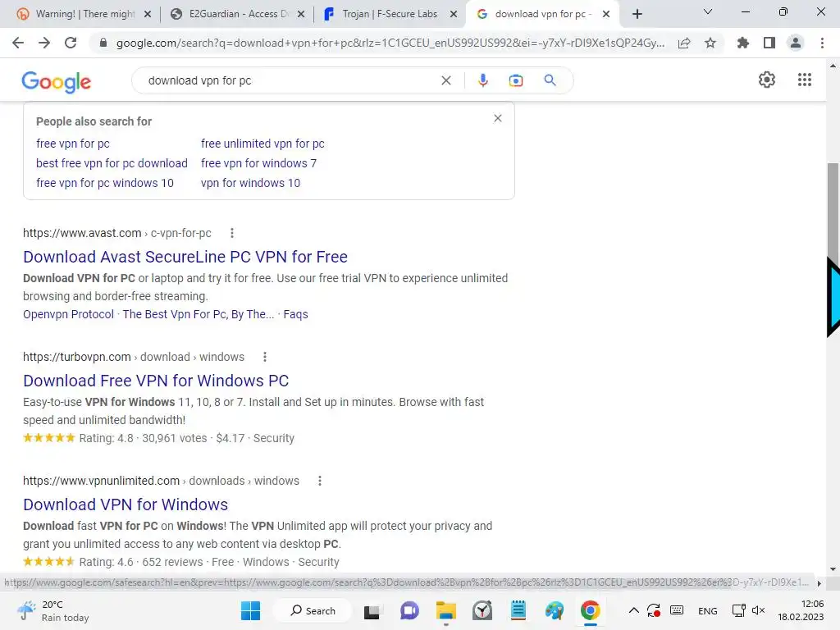Search for free vpn for pc
Image resolution: width=840 pixels, height=630 pixels.
(73, 144)
